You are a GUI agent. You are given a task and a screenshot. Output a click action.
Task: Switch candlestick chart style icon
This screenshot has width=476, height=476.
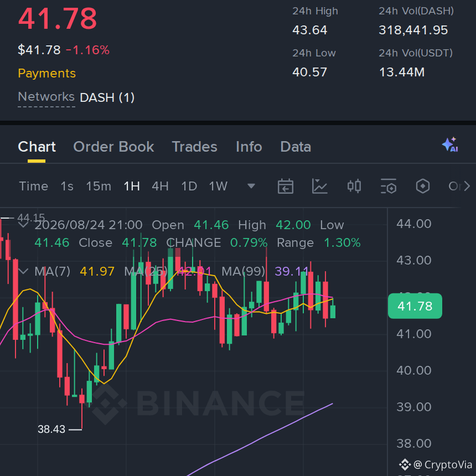354,186
